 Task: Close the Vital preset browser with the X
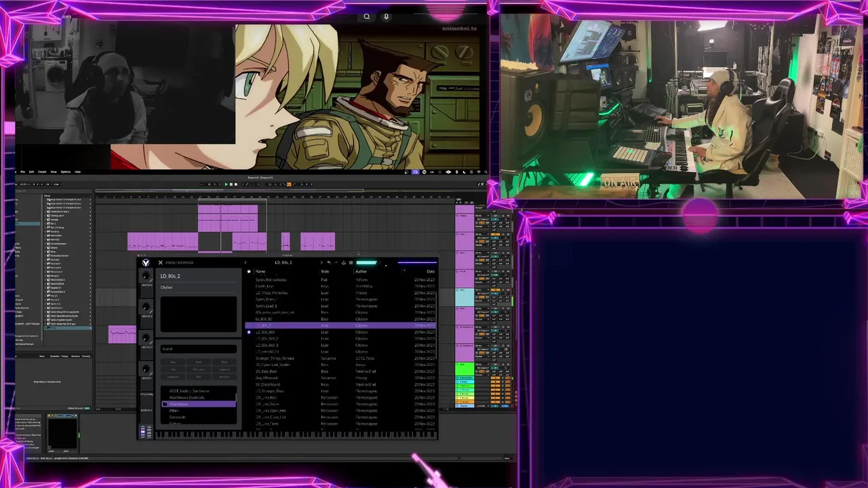point(160,262)
